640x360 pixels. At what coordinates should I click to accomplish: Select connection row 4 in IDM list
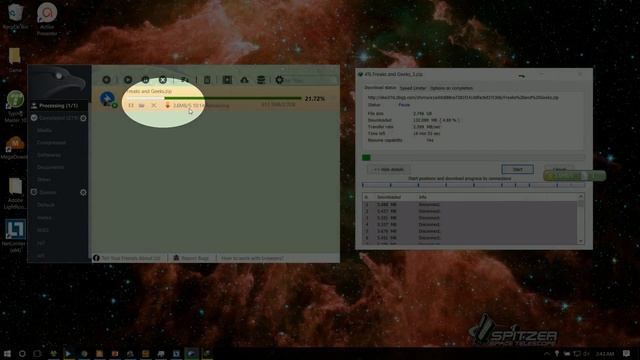pos(469,224)
